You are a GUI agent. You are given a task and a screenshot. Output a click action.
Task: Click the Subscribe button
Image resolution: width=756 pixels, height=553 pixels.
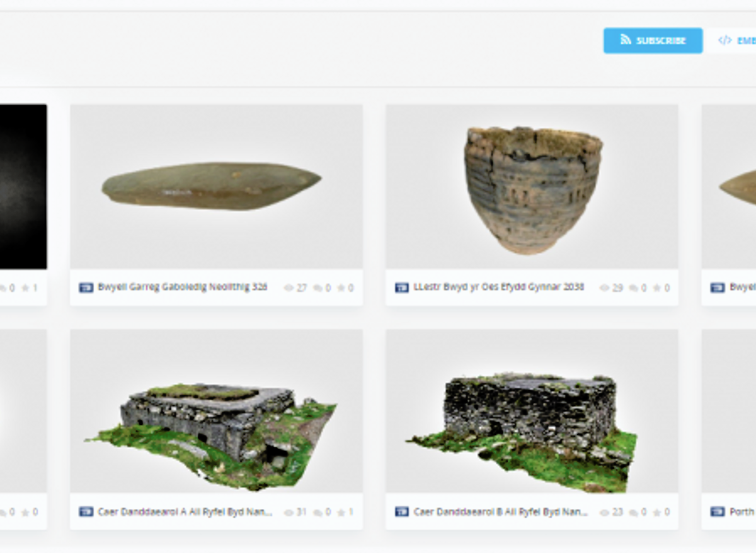[653, 40]
